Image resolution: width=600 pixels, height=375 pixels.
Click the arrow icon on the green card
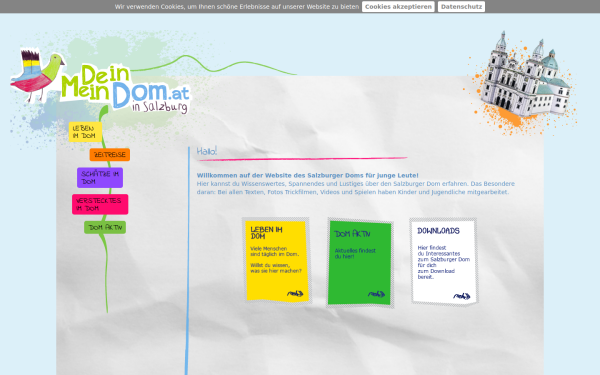coord(377,294)
